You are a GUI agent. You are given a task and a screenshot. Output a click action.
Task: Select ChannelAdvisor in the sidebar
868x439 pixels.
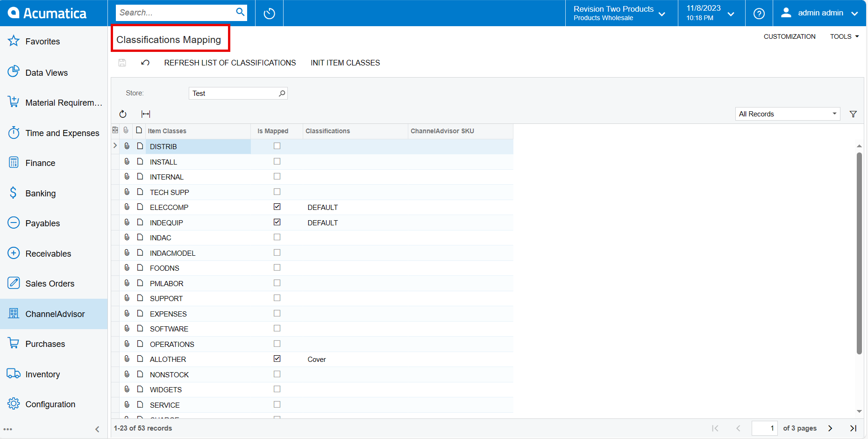(x=54, y=314)
